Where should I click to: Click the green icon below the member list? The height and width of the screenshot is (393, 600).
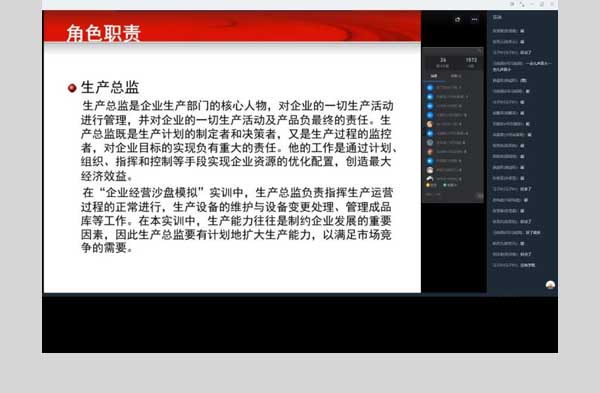pyautogui.click(x=445, y=185)
